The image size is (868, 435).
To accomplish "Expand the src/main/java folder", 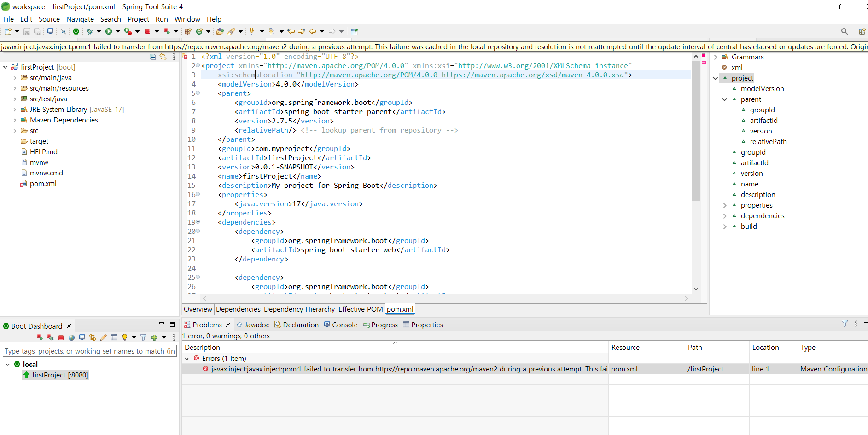I will (x=15, y=78).
